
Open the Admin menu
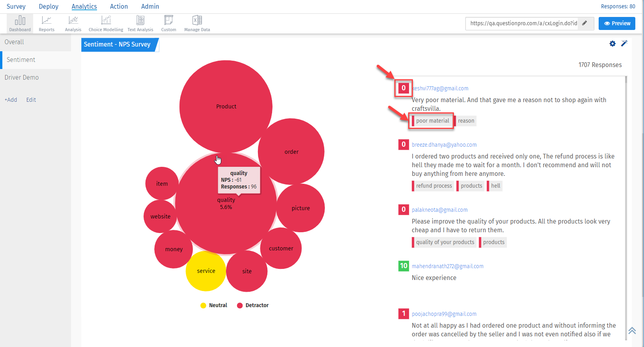tap(150, 6)
